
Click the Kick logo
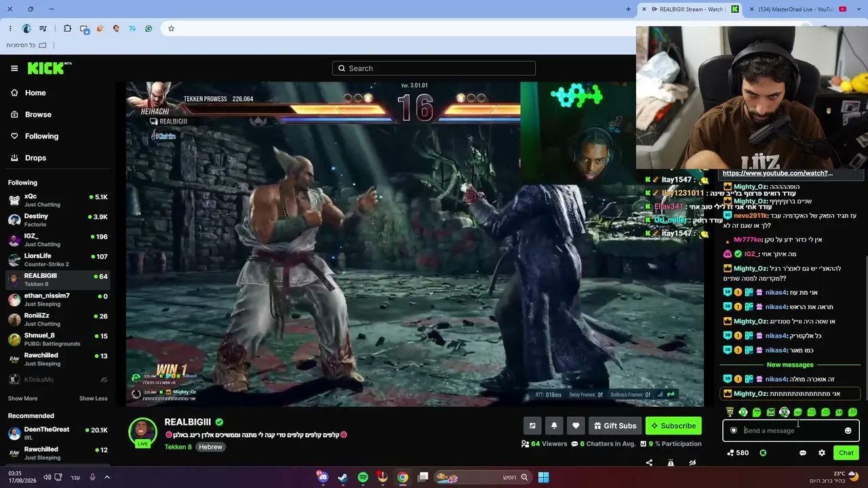(49, 68)
